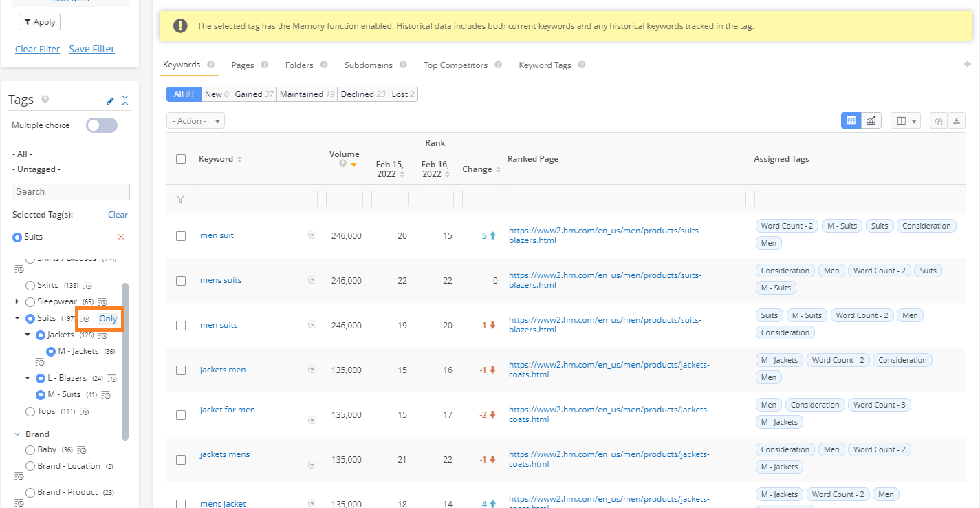Click the copy to clipboard icon
Image resolution: width=980 pixels, height=508 pixels.
point(938,120)
